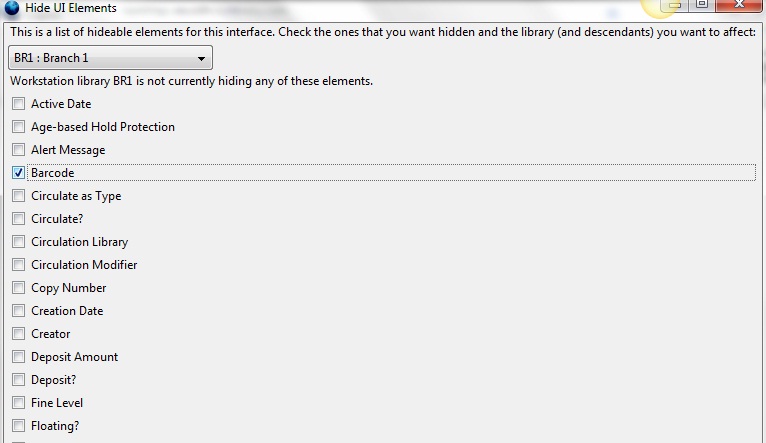
Task: Toggle the Circulate? checkbox
Action: [19, 218]
